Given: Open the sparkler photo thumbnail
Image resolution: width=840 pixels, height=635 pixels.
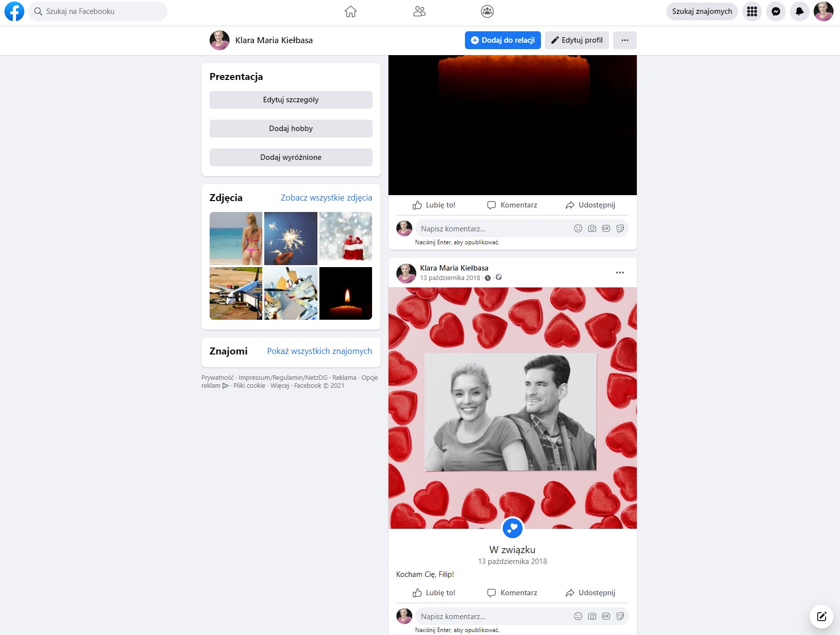Looking at the screenshot, I should (291, 238).
